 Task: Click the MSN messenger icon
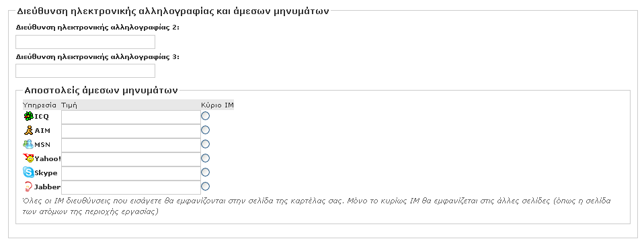(x=28, y=144)
